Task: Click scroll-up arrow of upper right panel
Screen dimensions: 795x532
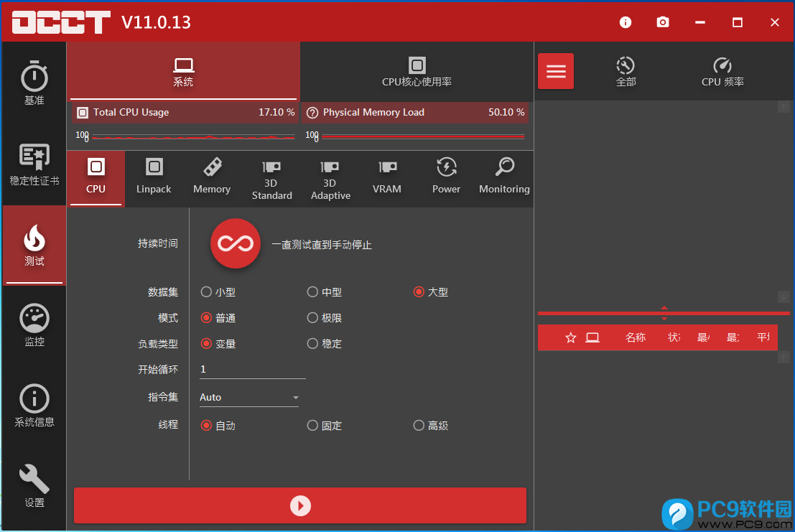Action: (784, 107)
